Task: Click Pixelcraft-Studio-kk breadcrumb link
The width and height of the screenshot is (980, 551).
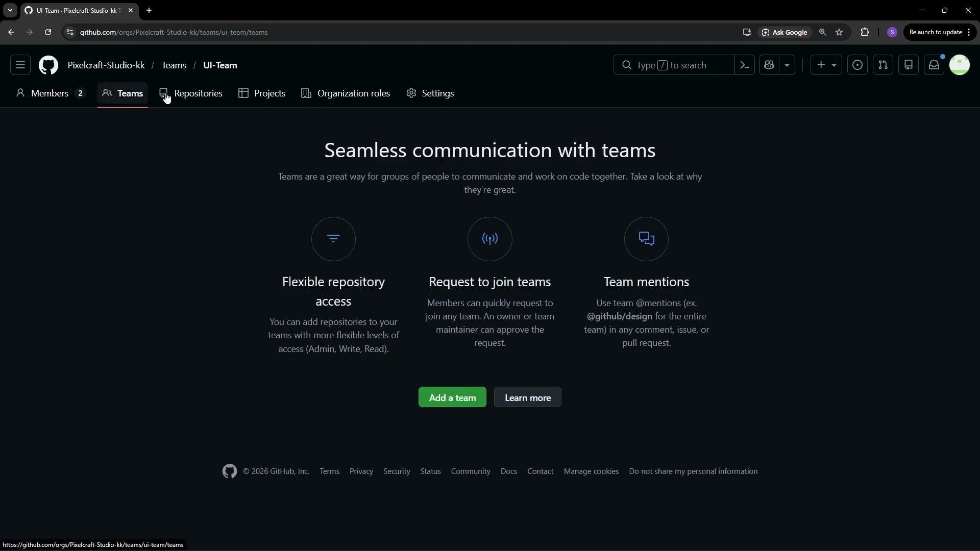Action: coord(106,65)
